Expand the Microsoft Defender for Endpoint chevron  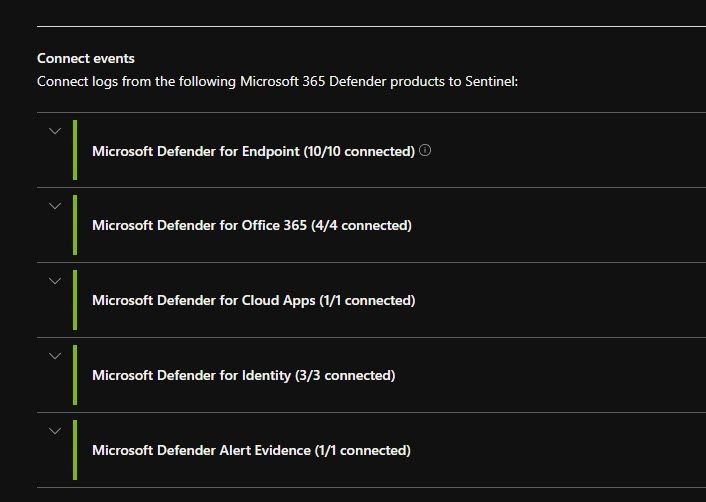pyautogui.click(x=55, y=131)
